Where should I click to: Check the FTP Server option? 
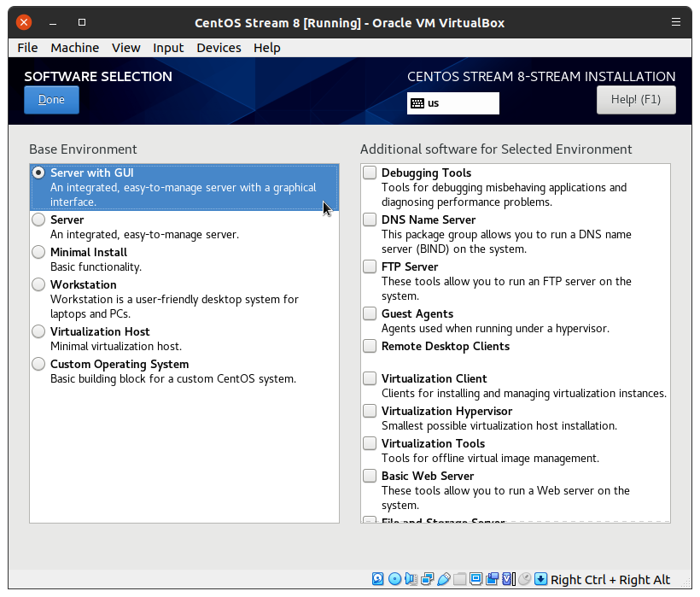(x=370, y=266)
